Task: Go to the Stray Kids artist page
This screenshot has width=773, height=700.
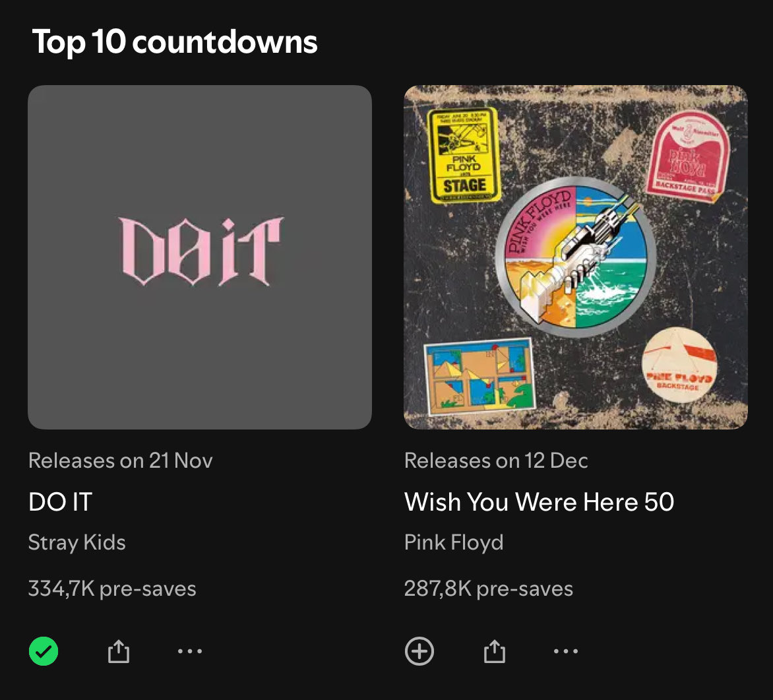Action: click(x=77, y=543)
